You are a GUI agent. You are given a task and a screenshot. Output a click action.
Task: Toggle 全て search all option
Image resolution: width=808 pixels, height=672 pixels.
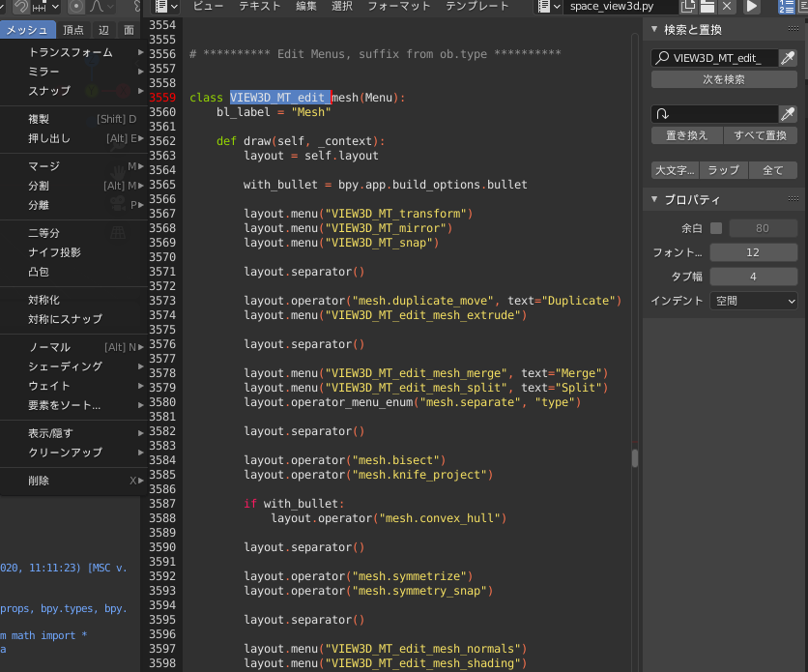pos(773,170)
